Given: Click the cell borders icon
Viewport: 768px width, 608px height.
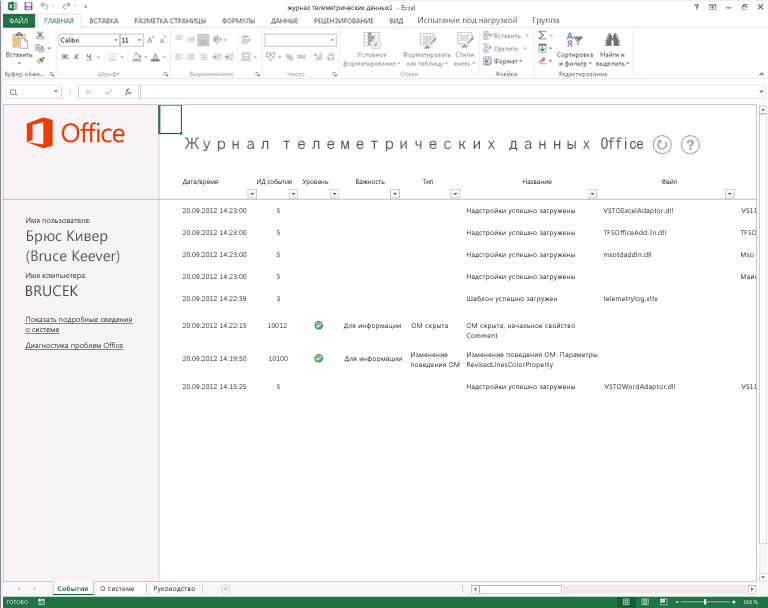Looking at the screenshot, I should [x=113, y=57].
